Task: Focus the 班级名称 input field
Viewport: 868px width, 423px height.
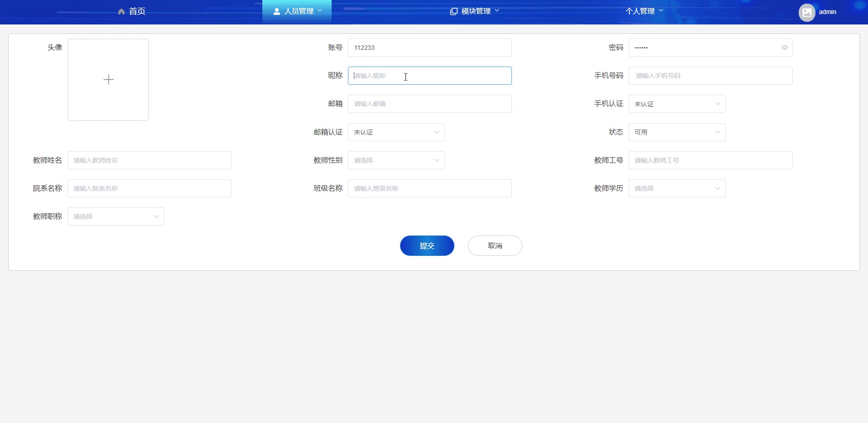Action: coord(429,188)
